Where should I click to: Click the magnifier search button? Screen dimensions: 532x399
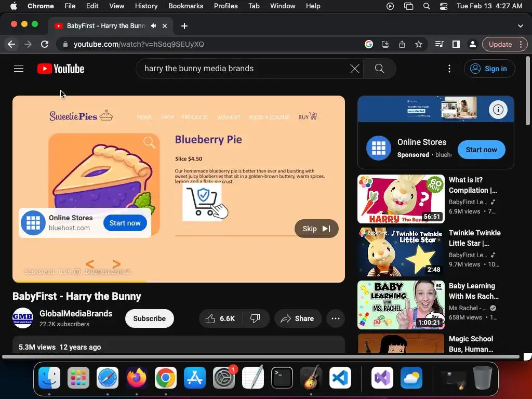tap(379, 69)
